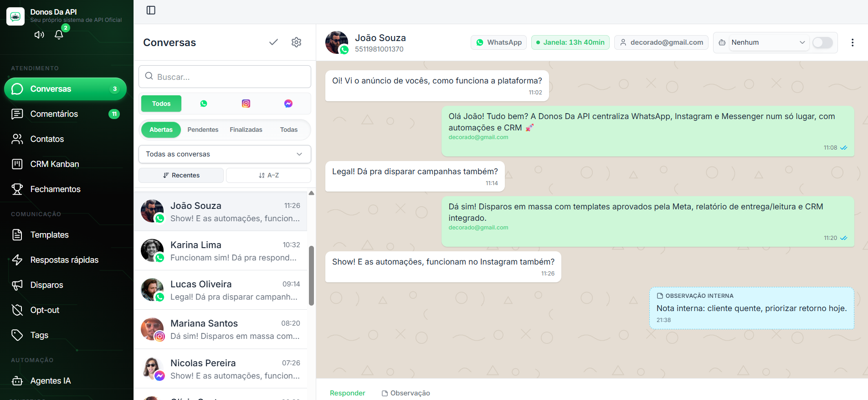
Task: Click the 5511981001370 phone number
Action: click(x=379, y=49)
